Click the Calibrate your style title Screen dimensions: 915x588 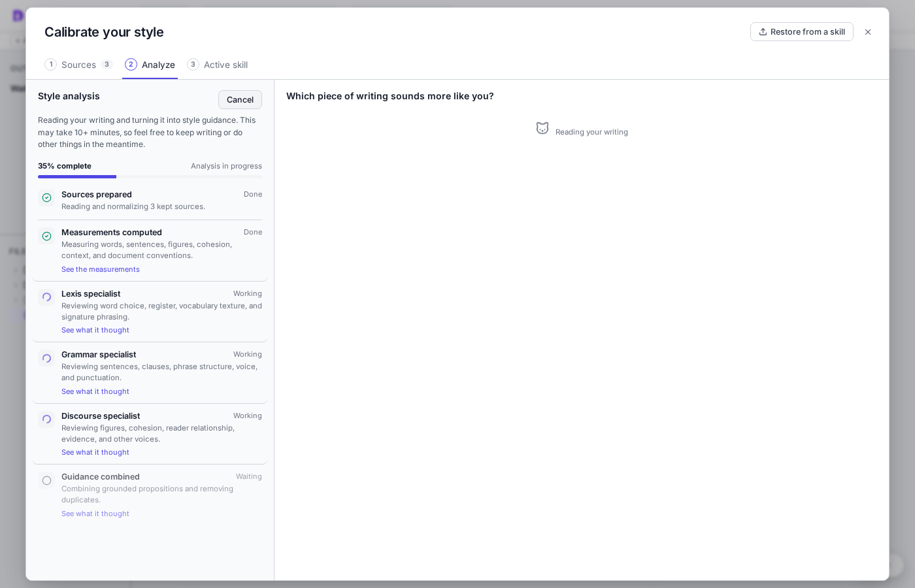(x=104, y=32)
